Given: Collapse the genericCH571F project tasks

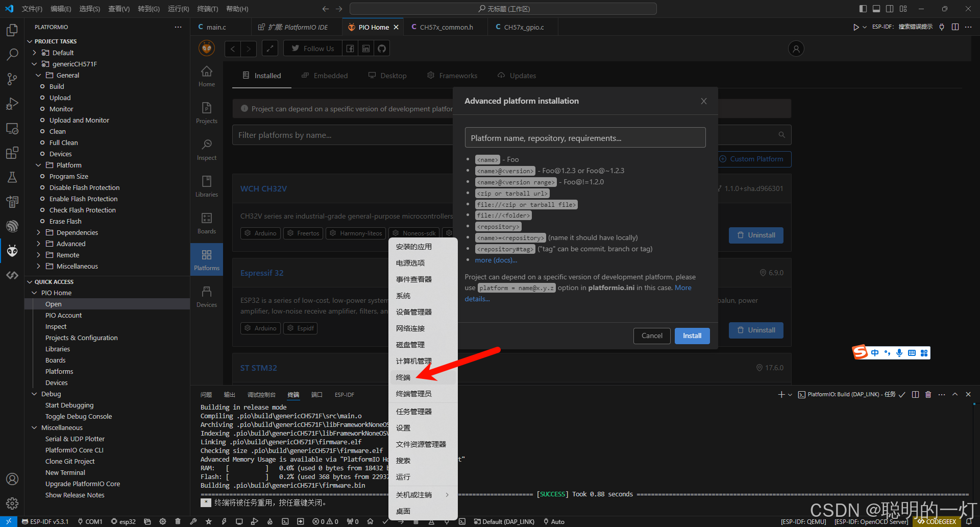Looking at the screenshot, I should pyautogui.click(x=35, y=64).
